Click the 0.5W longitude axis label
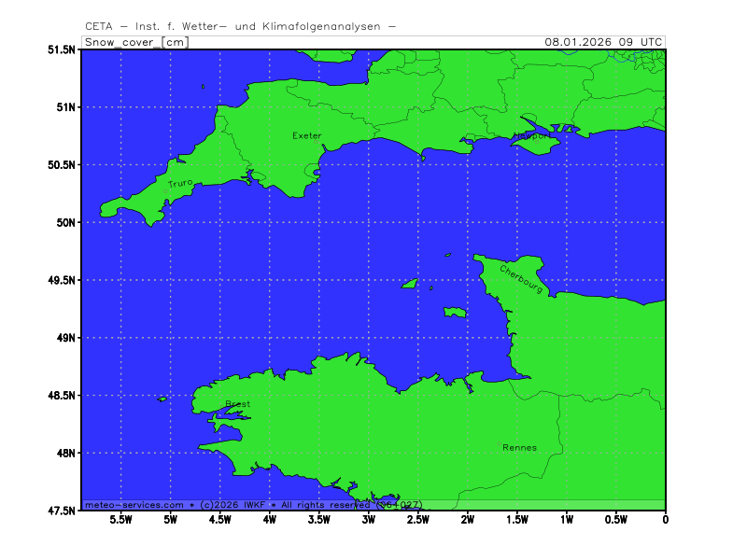747x560 pixels. (x=615, y=521)
